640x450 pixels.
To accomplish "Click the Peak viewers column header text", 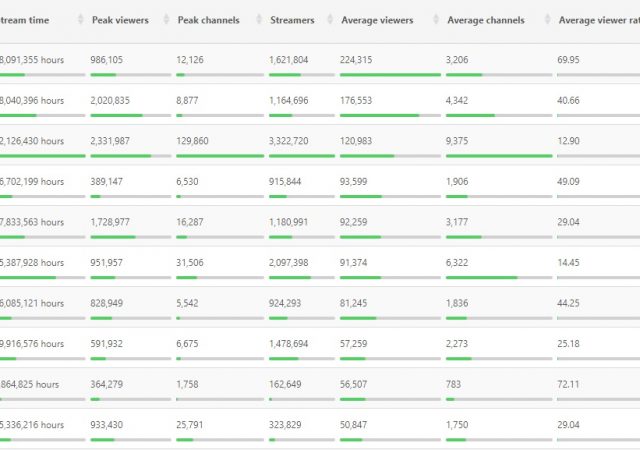I will (x=120, y=20).
